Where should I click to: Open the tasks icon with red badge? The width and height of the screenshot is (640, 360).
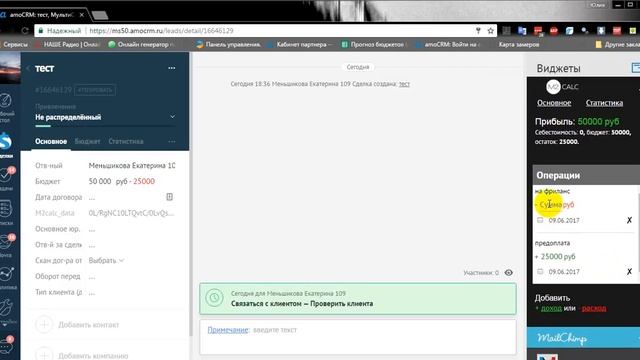[7, 175]
